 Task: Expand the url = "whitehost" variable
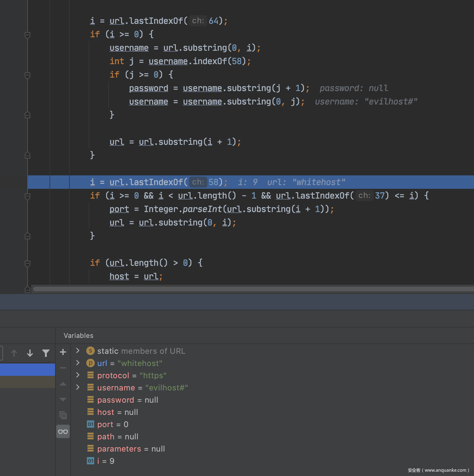click(78, 363)
